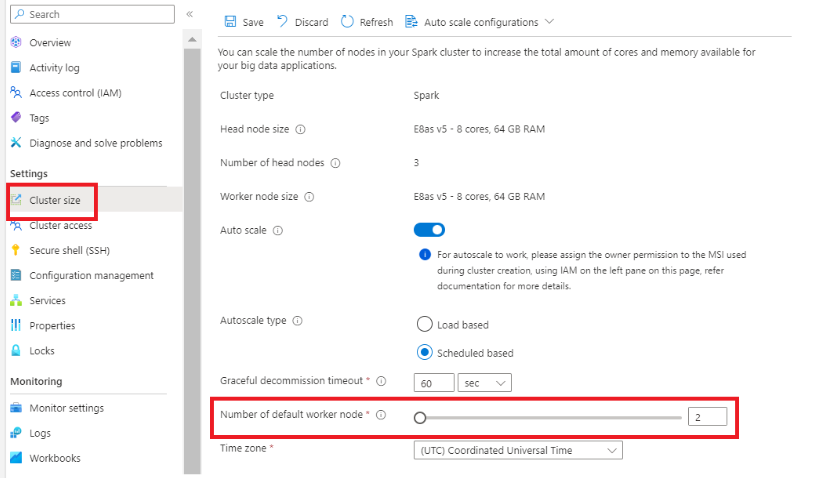814x478 pixels.
Task: Click the default worker node slider handle
Action: pos(421,418)
